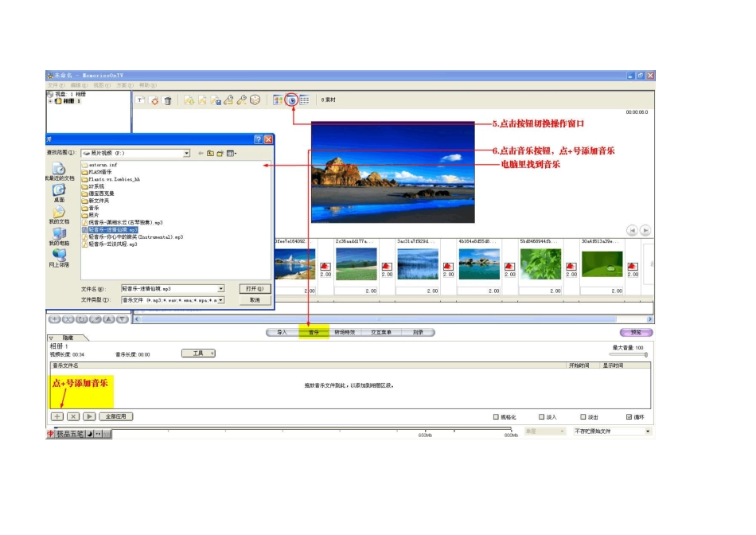Screen dimensions: 756x535
Task: Play selected music with play button
Action: (x=89, y=416)
